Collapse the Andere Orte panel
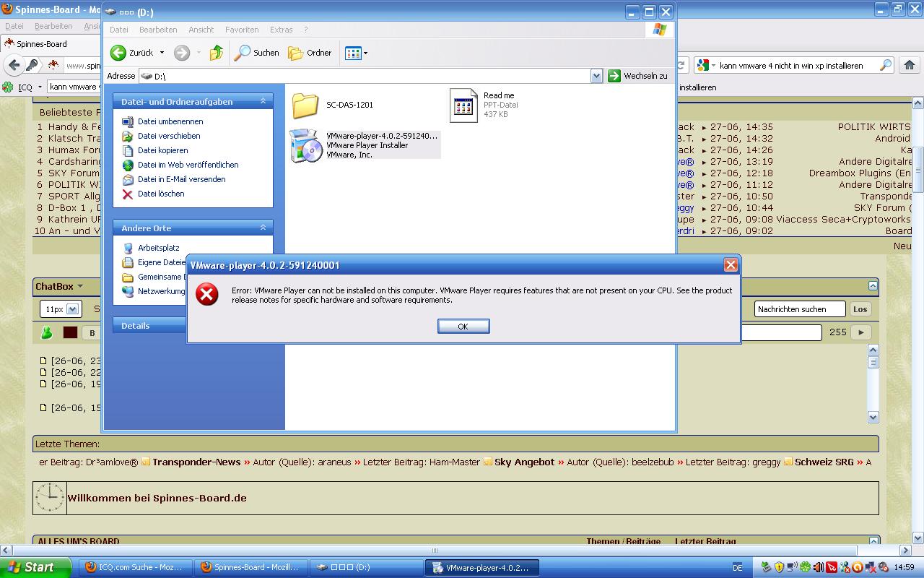Screen dimensions: 924x578 pos(263,228)
